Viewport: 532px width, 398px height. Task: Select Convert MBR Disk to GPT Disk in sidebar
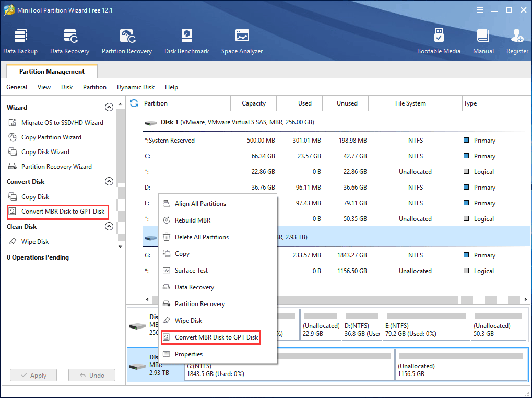coord(57,212)
